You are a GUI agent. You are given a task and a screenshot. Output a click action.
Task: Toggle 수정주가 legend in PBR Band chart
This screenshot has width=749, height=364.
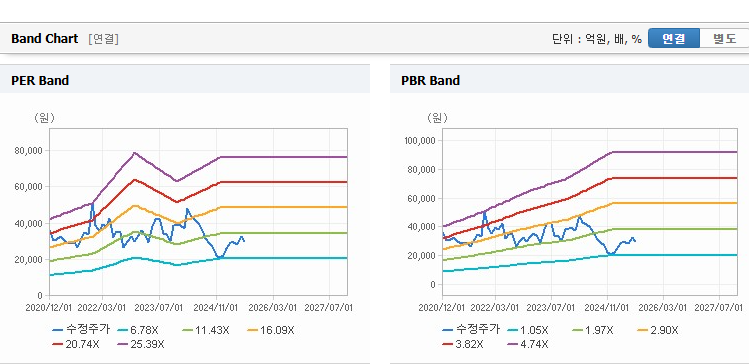471,330
